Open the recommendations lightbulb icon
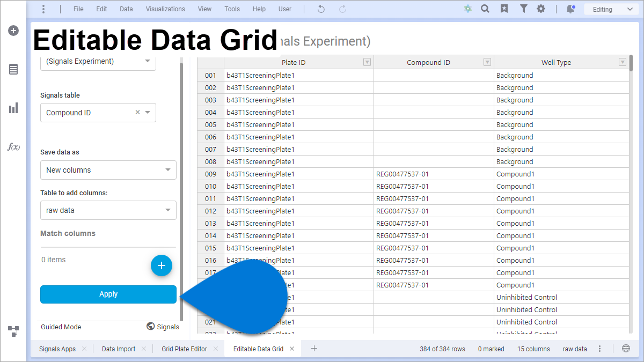Image resolution: width=644 pixels, height=362 pixels. click(468, 9)
